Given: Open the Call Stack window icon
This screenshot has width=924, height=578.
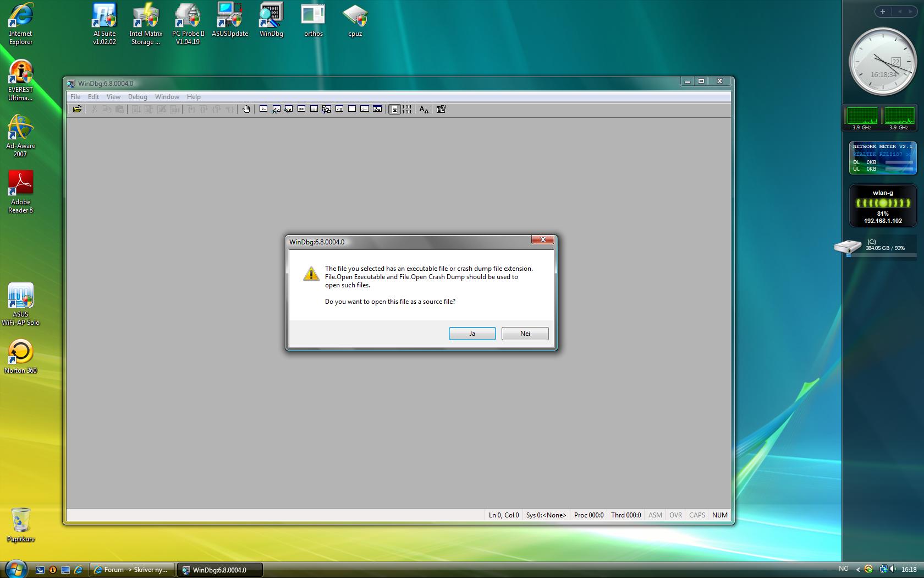Looking at the screenshot, I should pos(327,109).
